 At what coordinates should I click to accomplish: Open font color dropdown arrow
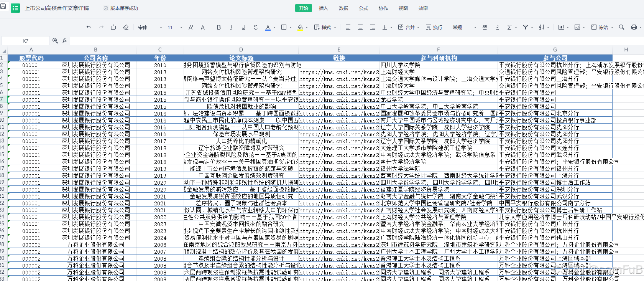click(274, 28)
